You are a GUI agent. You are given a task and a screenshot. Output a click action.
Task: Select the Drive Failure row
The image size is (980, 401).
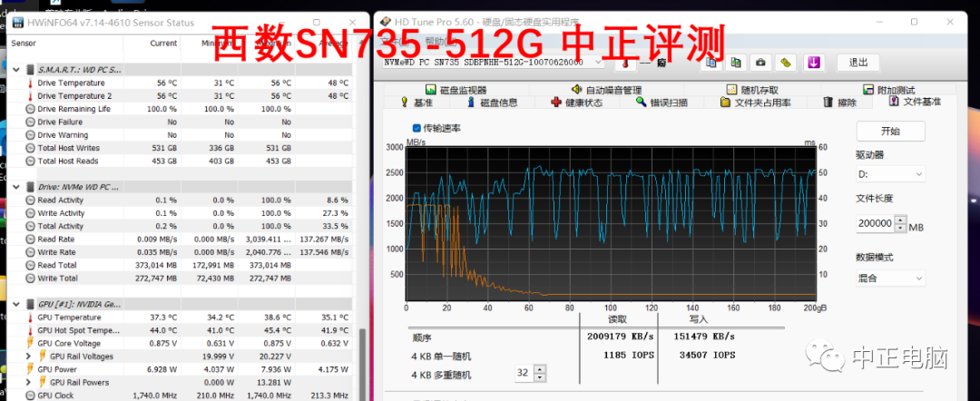181,122
